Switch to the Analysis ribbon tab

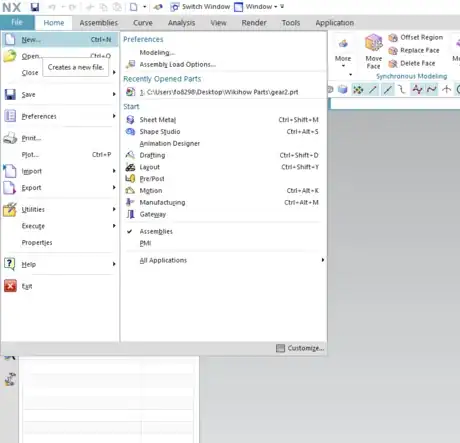click(x=181, y=23)
